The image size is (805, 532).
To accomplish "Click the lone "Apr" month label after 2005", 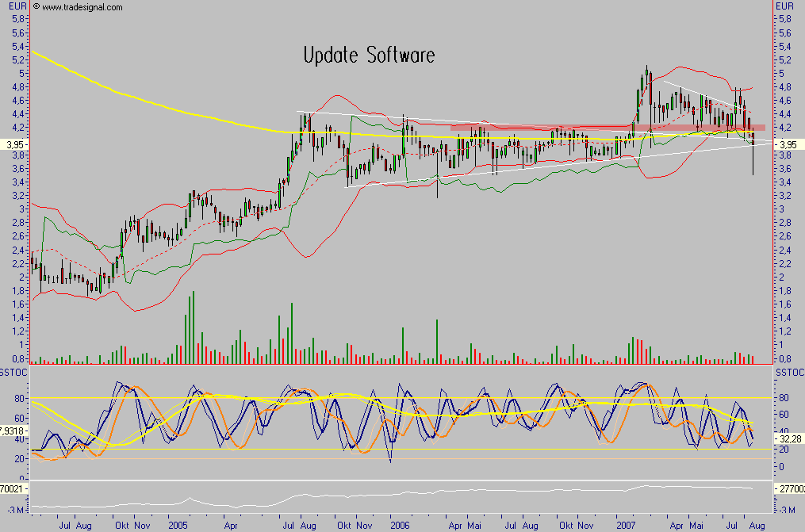I will (x=231, y=526).
